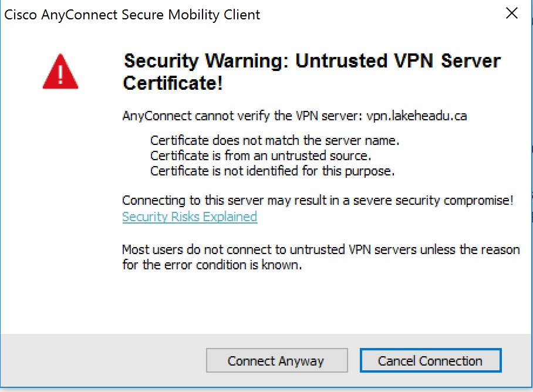Click the Cisco AnyConnect title bar text
This screenshot has width=533, height=392.
pos(132,15)
